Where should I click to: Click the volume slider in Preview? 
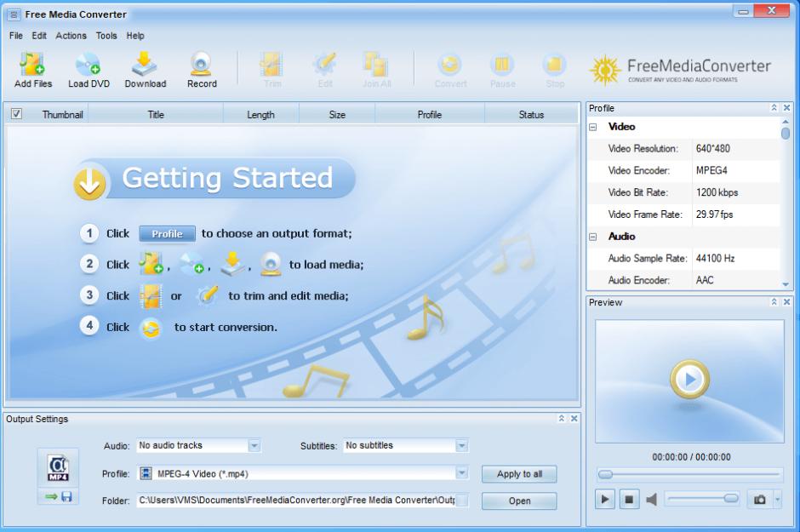pyautogui.click(x=702, y=498)
